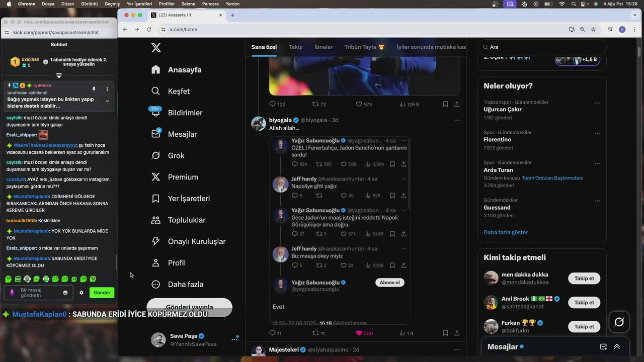This screenshot has height=362, width=644.
Task: Bookmark this page with the star icon
Action: [x=593, y=30]
